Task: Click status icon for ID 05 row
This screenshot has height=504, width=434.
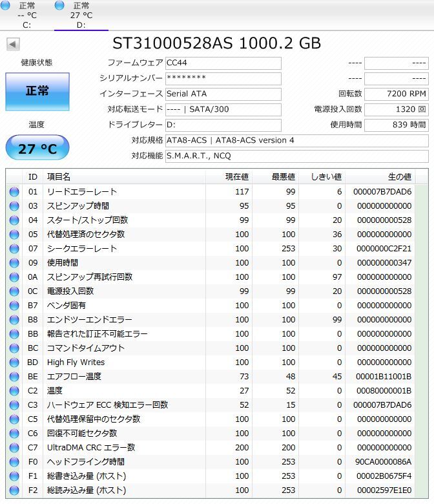Action: coord(14,235)
